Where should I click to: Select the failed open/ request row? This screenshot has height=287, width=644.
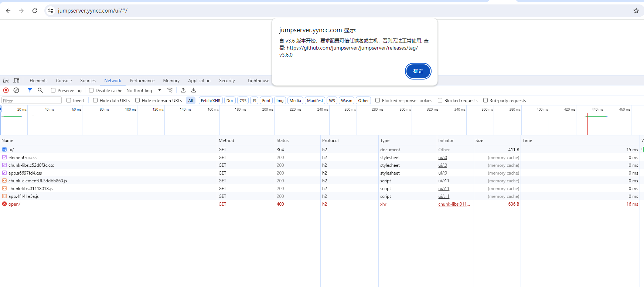tap(320, 204)
